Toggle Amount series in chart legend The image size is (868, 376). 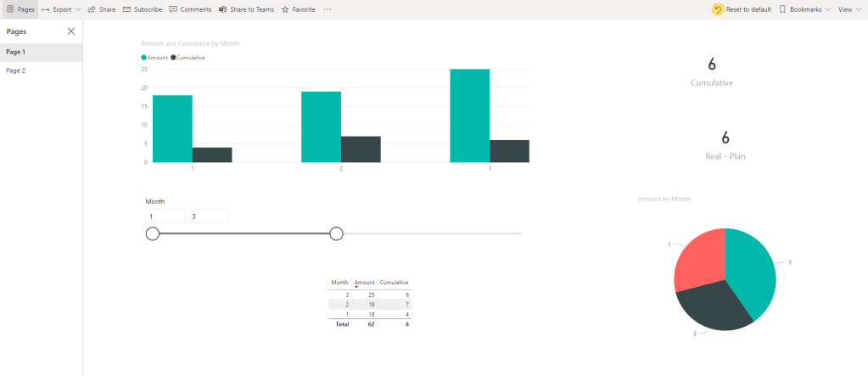(154, 58)
